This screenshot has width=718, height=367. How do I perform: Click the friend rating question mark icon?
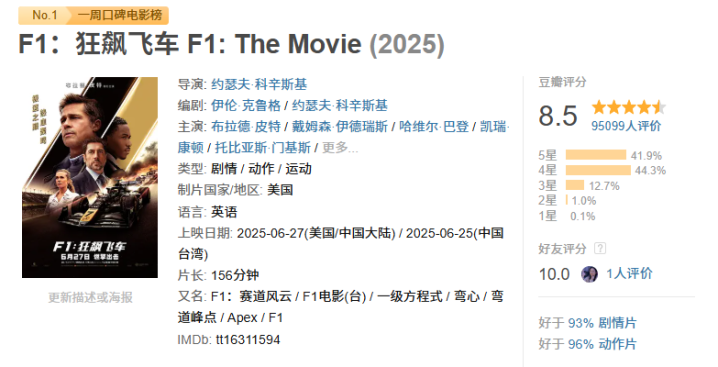click(x=600, y=248)
